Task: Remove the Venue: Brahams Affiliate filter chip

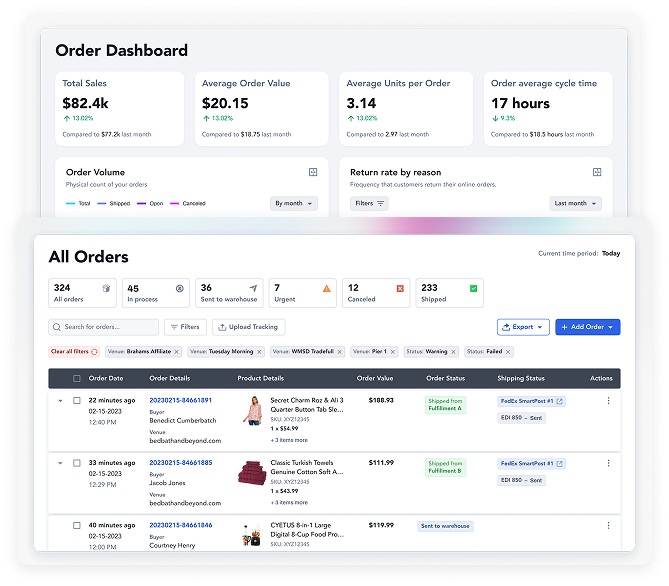Action: tap(177, 352)
